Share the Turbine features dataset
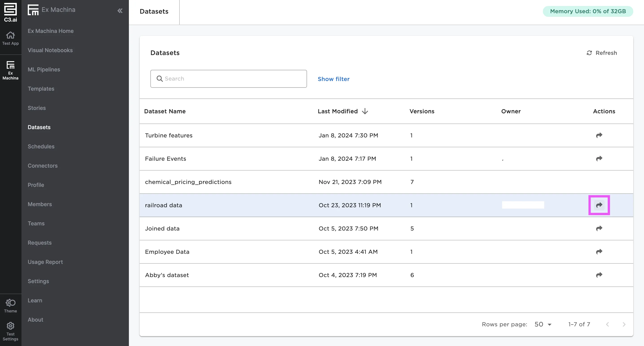 tap(599, 135)
